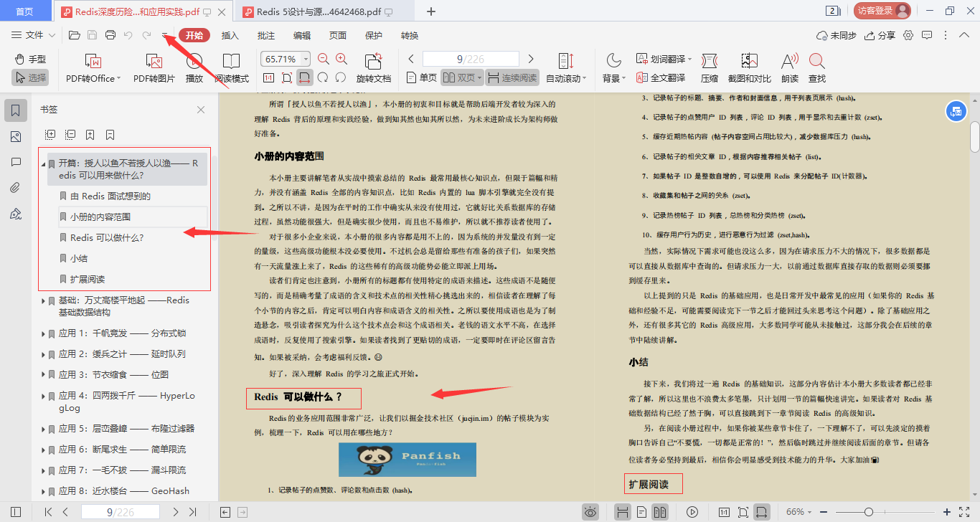Expand 应用 1: 千帆竞发 bookmark
The image size is (980, 522).
[x=43, y=333]
